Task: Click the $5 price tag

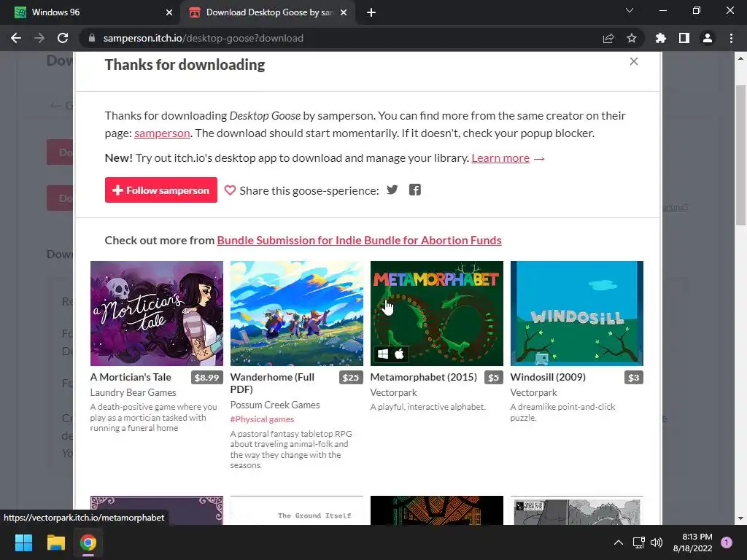Action: [x=494, y=378]
